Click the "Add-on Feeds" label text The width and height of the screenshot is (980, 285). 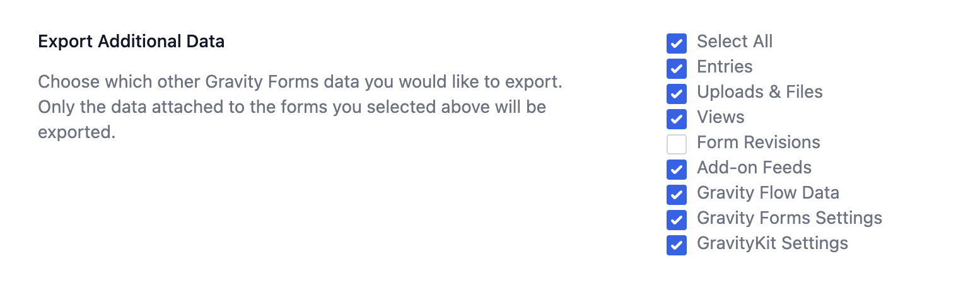coord(754,168)
